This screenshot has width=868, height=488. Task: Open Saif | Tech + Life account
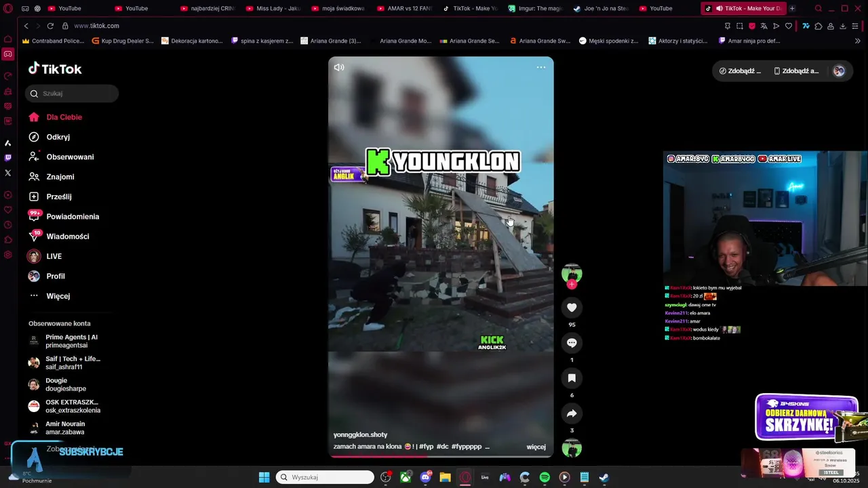coord(64,363)
